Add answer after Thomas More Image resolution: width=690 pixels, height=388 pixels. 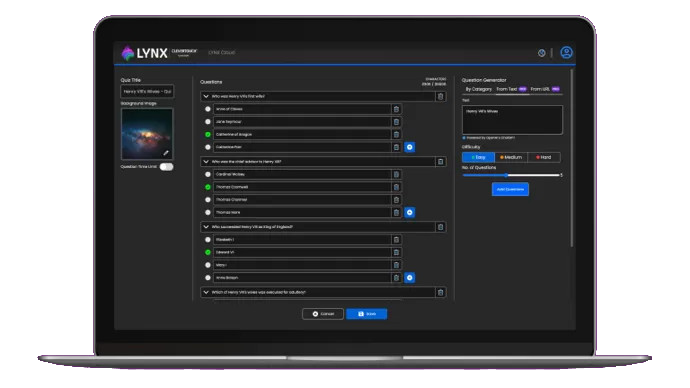(409, 212)
